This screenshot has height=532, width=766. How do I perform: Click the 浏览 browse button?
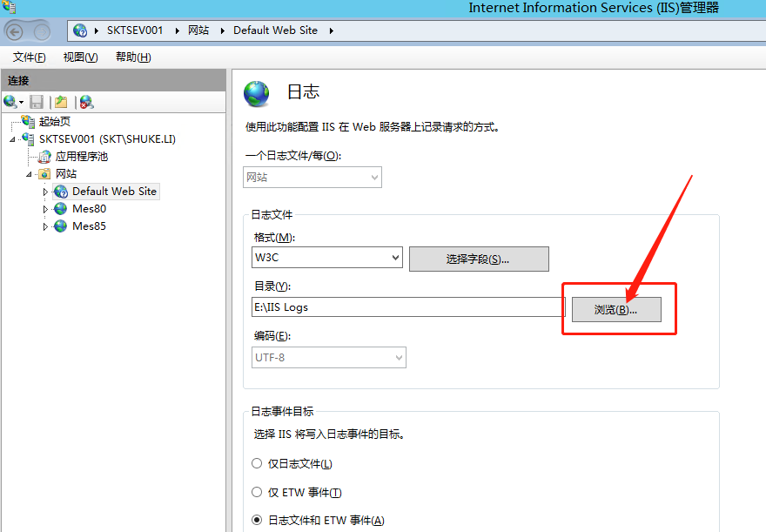pos(616,310)
